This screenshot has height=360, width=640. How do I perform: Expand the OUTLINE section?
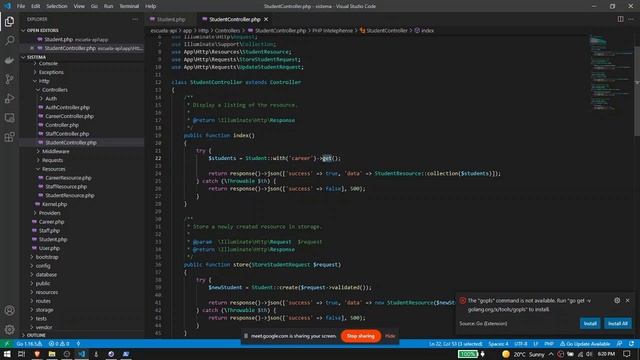point(36,335)
